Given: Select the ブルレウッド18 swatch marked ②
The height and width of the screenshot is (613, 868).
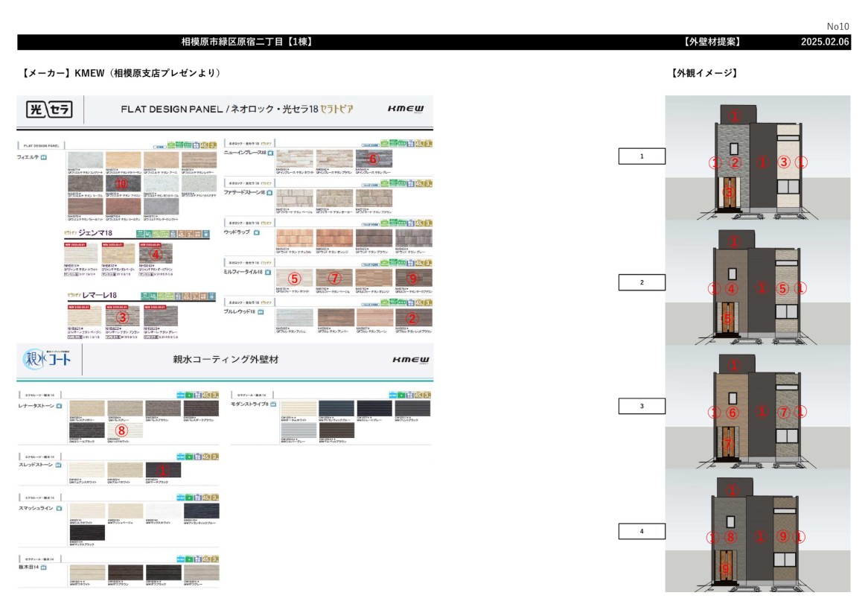Looking at the screenshot, I should (413, 318).
